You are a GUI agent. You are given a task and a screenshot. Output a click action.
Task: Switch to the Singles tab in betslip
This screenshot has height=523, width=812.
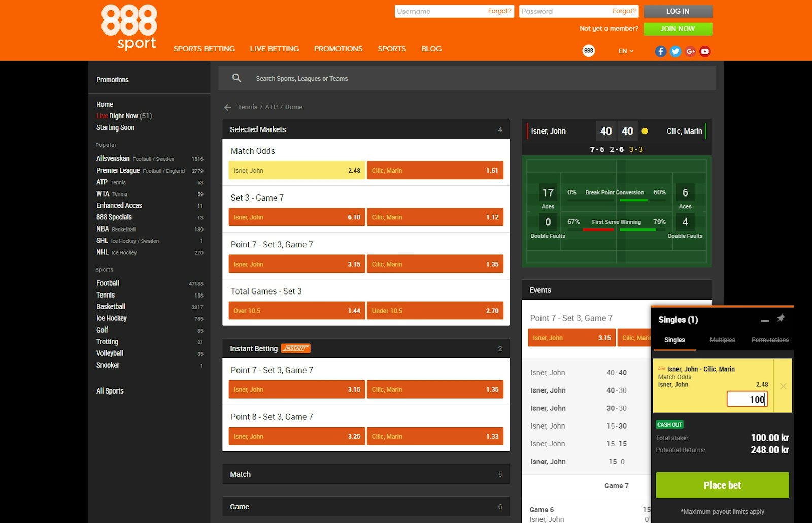[x=674, y=340]
